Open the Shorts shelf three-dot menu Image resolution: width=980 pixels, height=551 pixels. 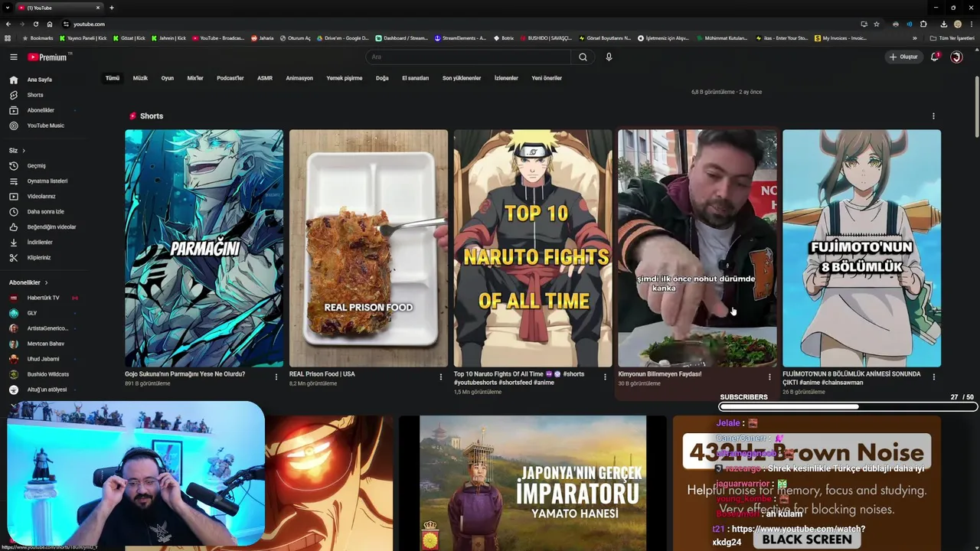coord(933,116)
